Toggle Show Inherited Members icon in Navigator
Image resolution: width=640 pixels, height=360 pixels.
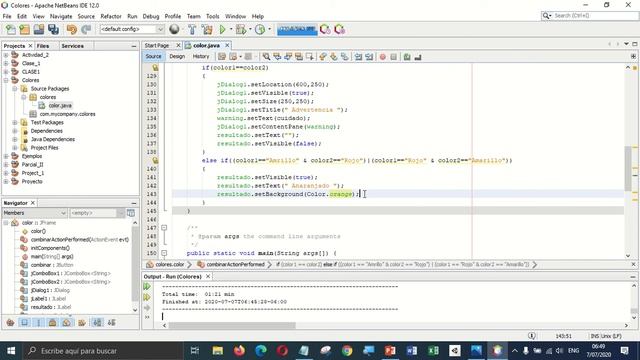tap(10, 323)
